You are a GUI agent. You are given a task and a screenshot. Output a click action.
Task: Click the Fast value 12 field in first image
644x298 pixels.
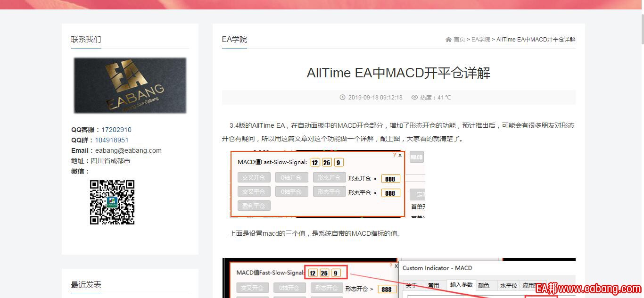tap(315, 163)
